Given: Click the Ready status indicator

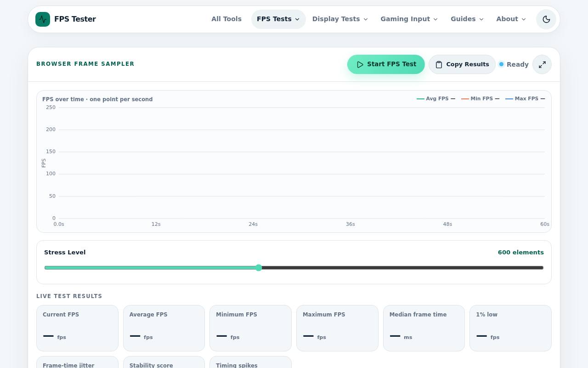Looking at the screenshot, I should click(514, 64).
